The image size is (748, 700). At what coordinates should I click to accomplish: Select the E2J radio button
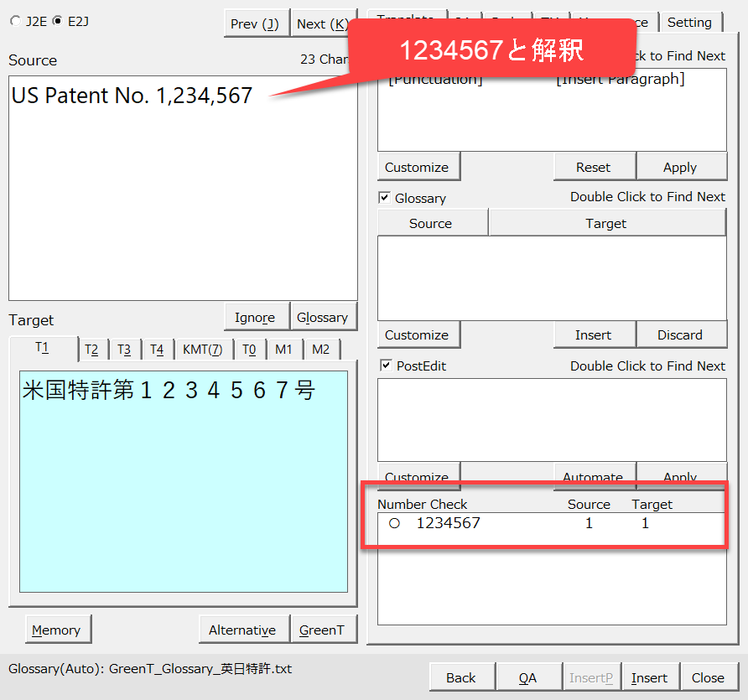point(57,21)
